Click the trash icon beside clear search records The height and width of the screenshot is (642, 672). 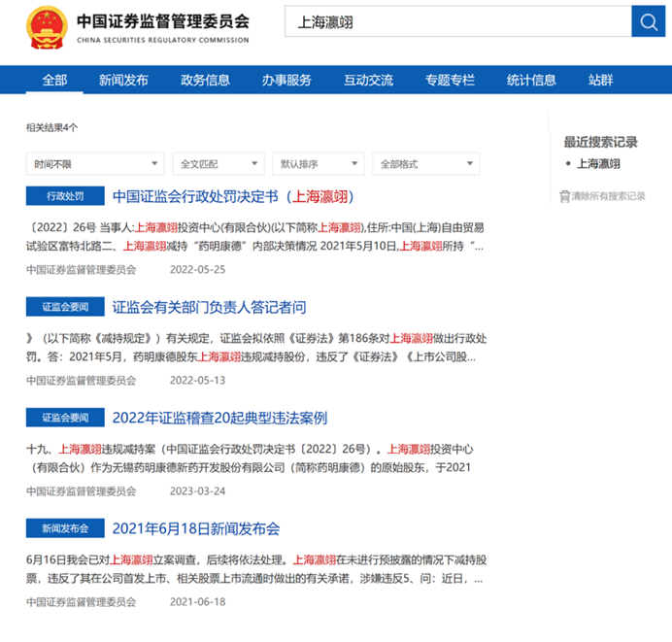(564, 196)
